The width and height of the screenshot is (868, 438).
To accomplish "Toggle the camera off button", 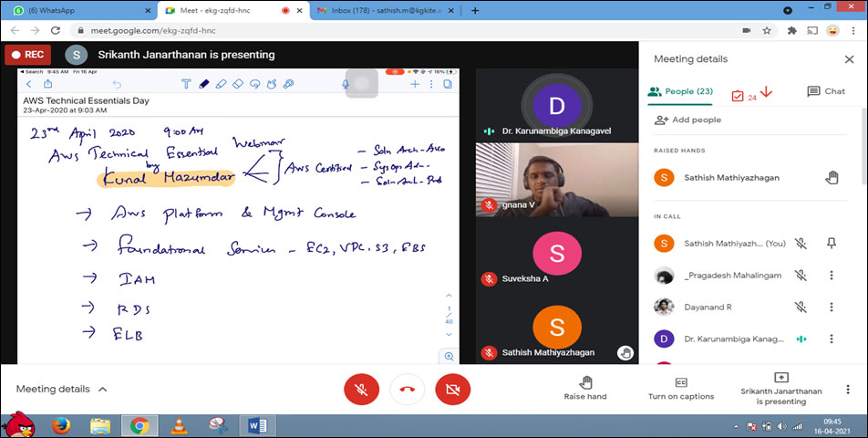I will 452,390.
